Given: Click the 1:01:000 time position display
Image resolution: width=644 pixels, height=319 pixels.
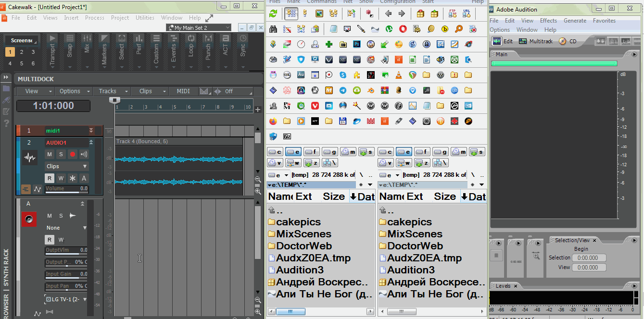Looking at the screenshot, I should click(53, 106).
